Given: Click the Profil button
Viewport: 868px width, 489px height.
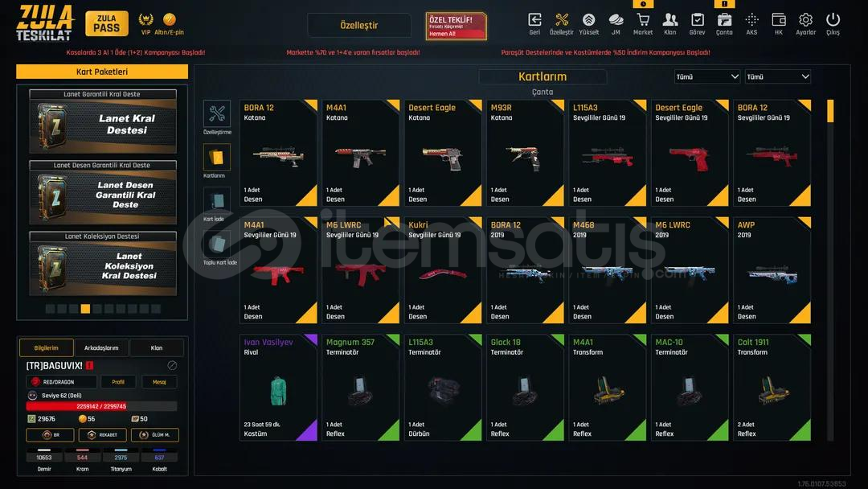Looking at the screenshot, I should [118, 381].
